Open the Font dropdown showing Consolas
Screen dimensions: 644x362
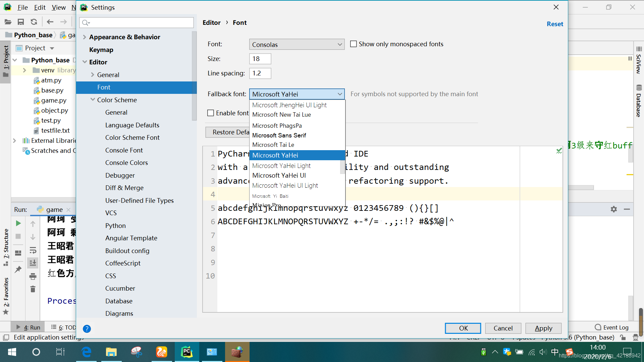(x=297, y=44)
